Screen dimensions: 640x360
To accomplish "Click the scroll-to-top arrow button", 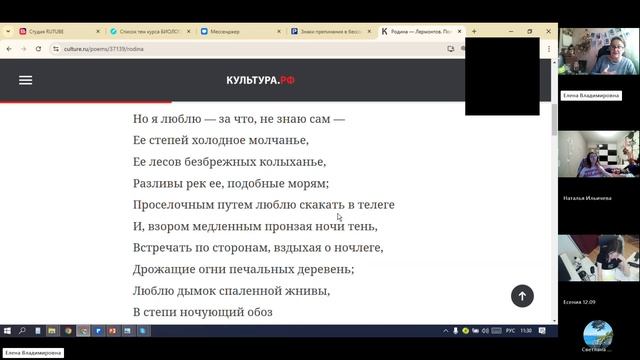I will [522, 296].
